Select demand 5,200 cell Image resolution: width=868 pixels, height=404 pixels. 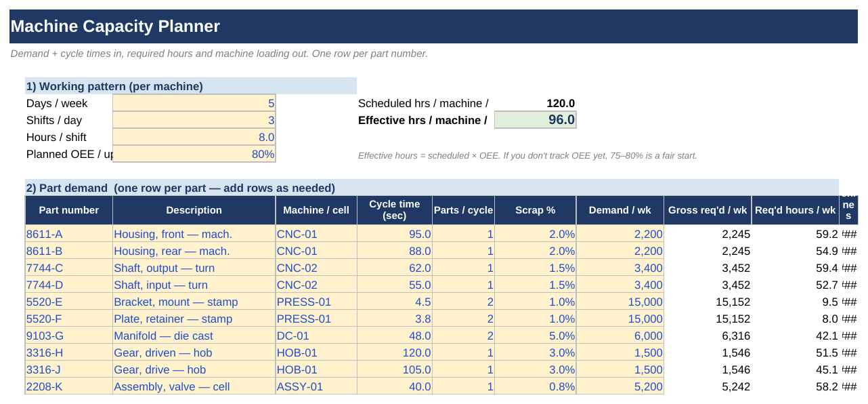coord(620,386)
